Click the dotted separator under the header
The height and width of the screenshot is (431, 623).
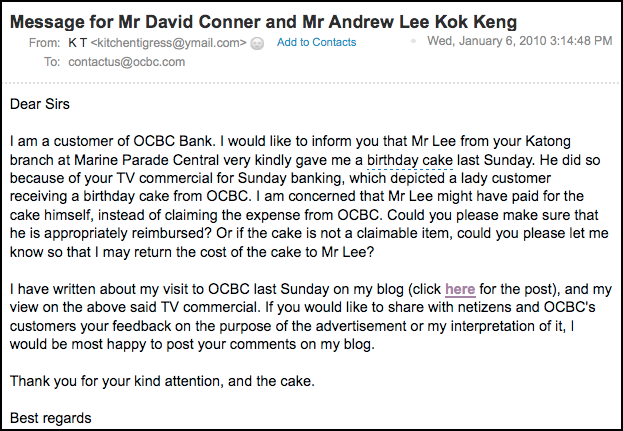tap(311, 83)
